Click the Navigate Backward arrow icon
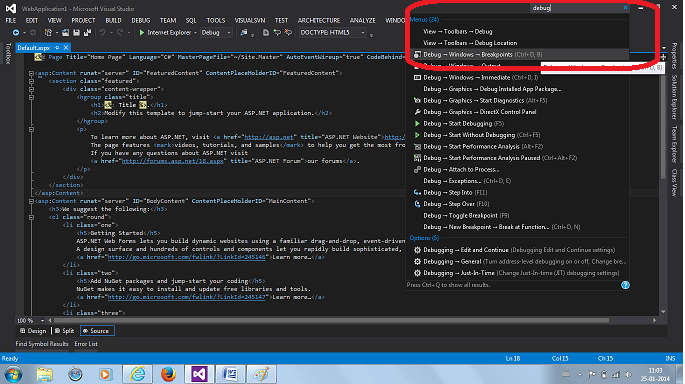Viewport: 685px width, 384px height. click(x=16, y=33)
